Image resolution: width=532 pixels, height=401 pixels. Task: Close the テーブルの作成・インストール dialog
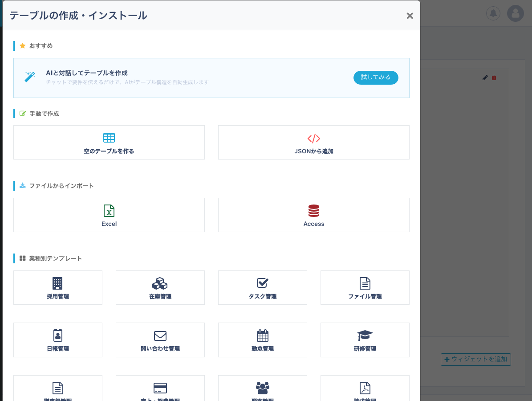tap(410, 16)
